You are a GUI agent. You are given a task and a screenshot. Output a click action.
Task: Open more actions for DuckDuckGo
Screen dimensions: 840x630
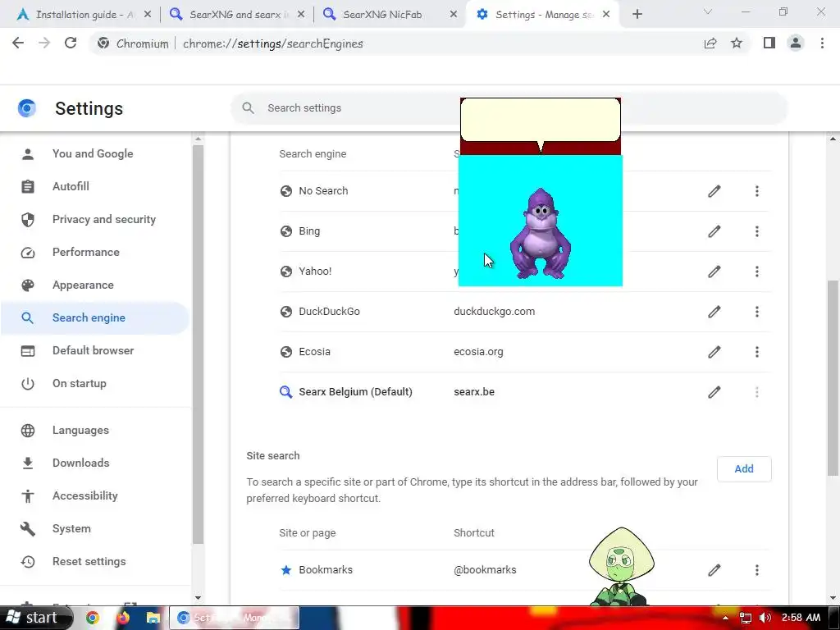pos(757,312)
